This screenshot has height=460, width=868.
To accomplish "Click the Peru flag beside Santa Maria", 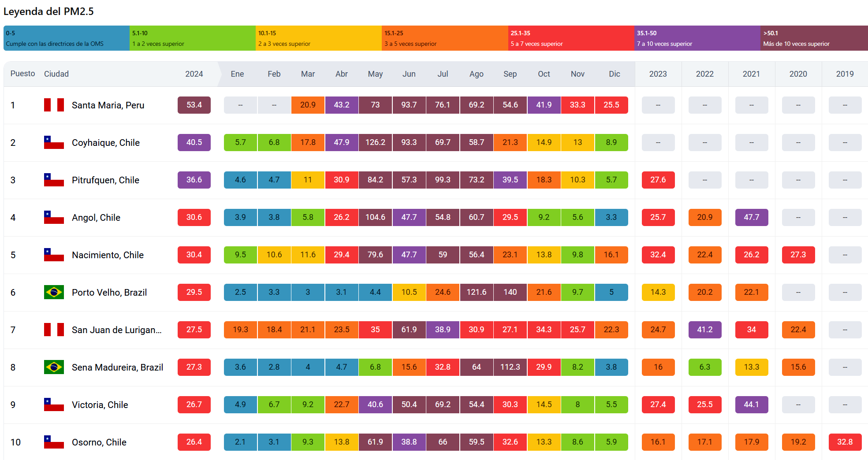I will coord(54,105).
